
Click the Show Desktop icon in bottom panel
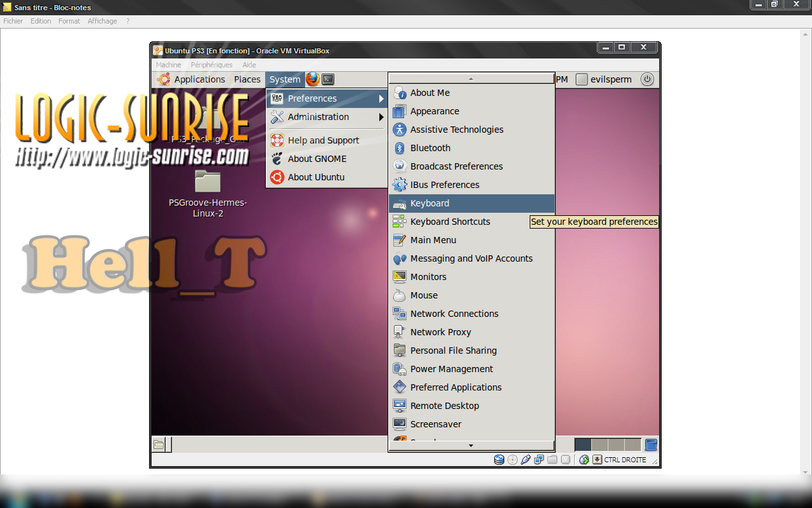point(159,444)
